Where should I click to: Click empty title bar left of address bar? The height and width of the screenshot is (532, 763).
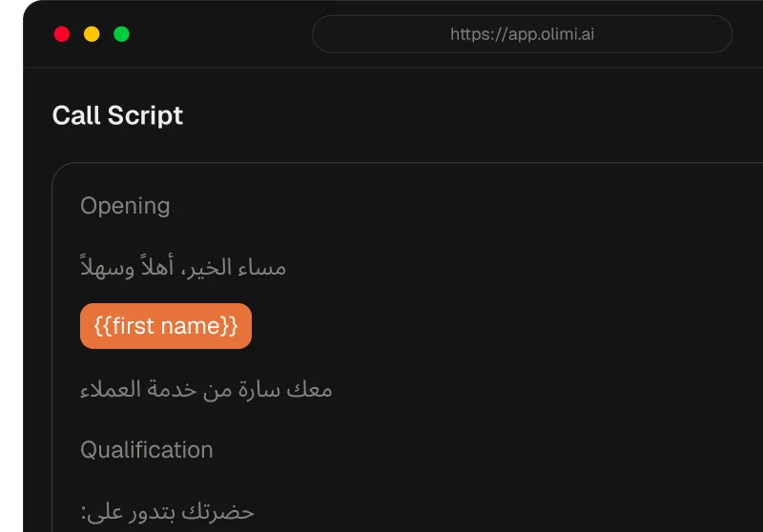[x=219, y=34]
